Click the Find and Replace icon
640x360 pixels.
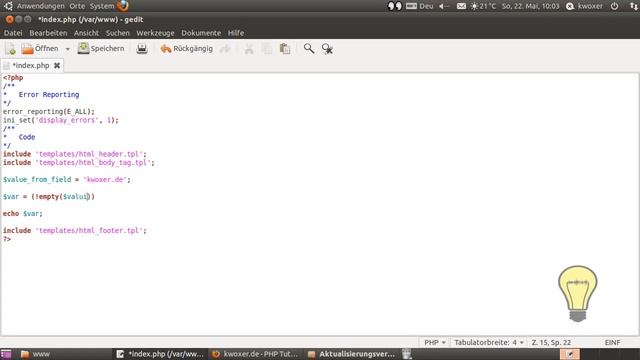pos(327,49)
